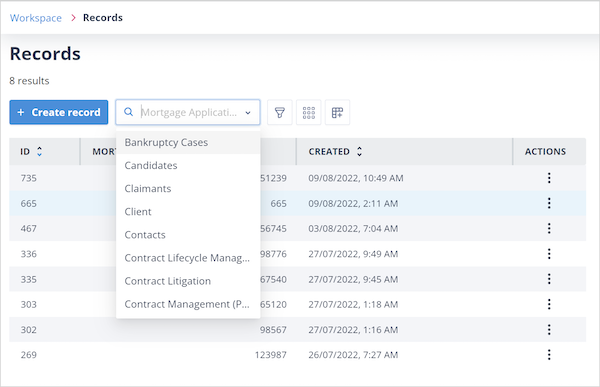This screenshot has width=600, height=387.
Task: Click created date 03/08/2022, 7:04 AM
Action: 353,229
